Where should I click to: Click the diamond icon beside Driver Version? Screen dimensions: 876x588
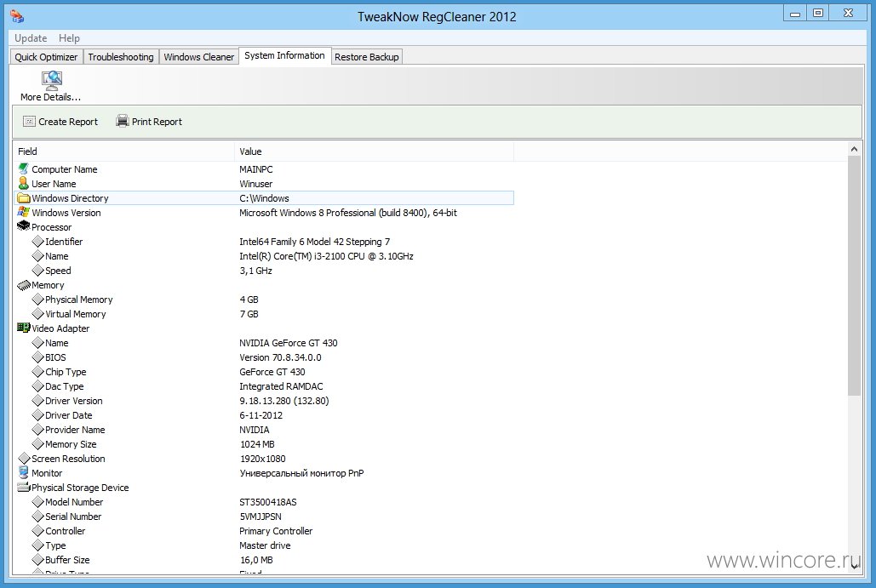[37, 401]
